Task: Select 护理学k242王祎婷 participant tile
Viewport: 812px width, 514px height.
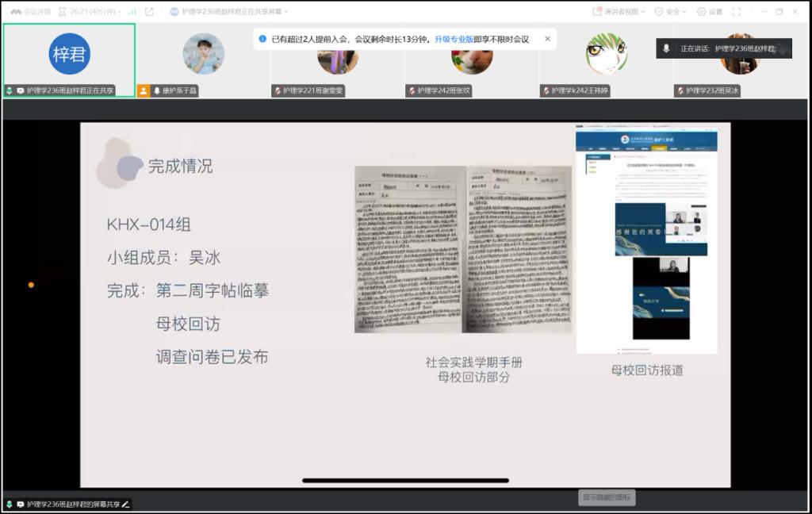Action: click(606, 56)
